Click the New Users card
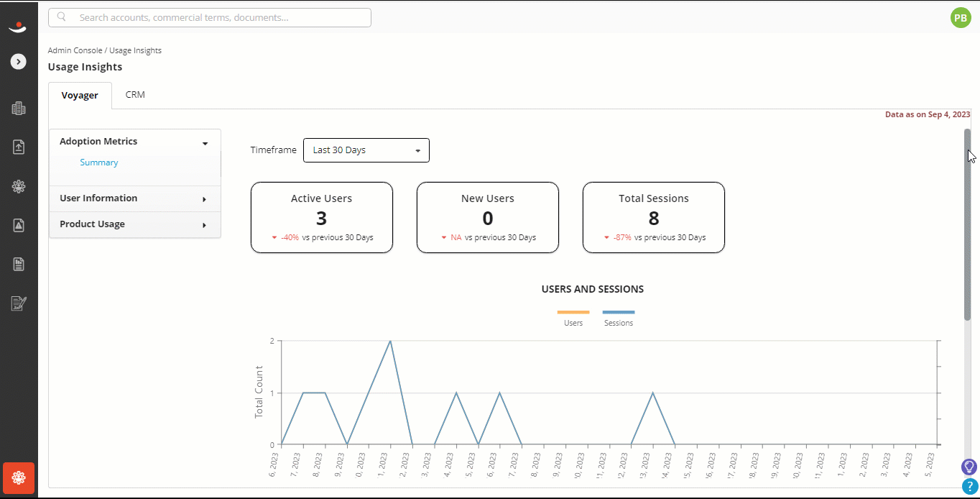 point(488,217)
